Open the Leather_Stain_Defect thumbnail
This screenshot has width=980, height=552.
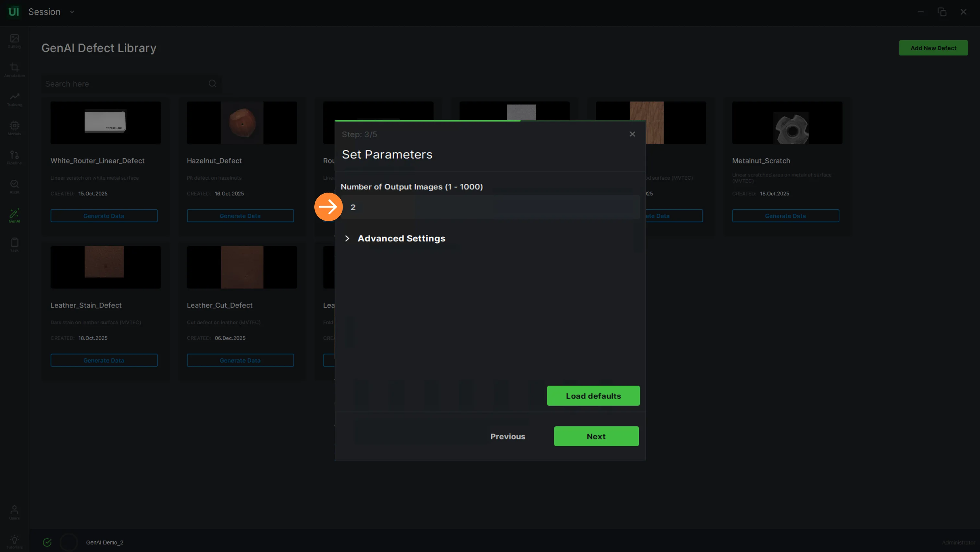click(x=105, y=267)
